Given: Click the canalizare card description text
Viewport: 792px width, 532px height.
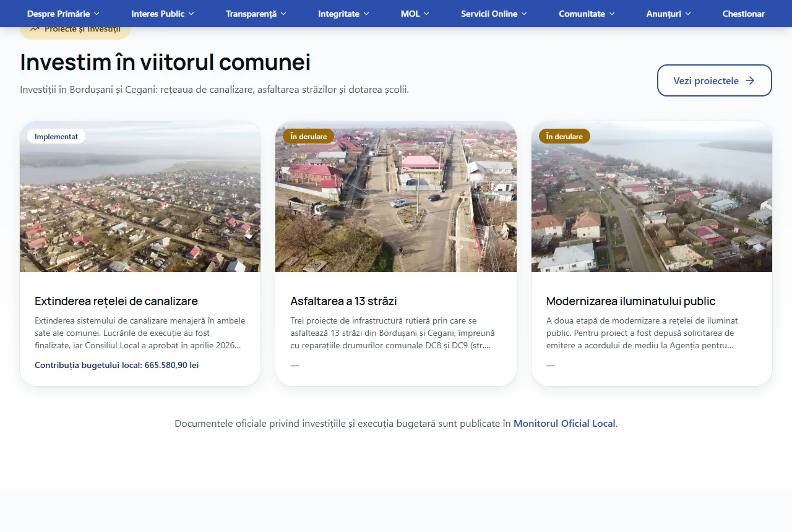Looking at the screenshot, I should 140,333.
